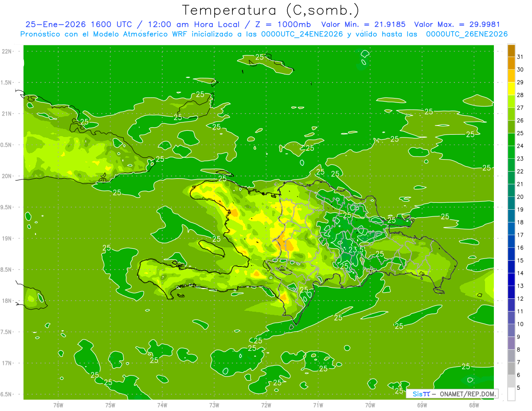Viewport: 532px width, 411px height.
Task: Select the "Valor Max. = 29.9981" text
Action: point(457,24)
